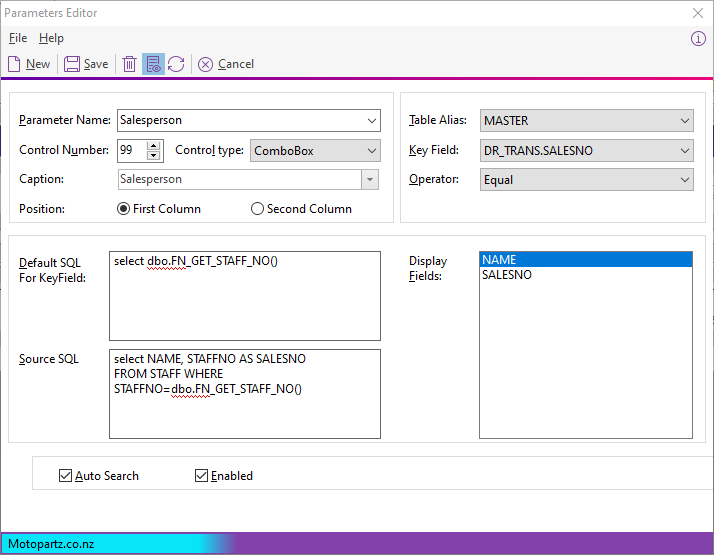
Task: Increment the Control Number spinner up arrow
Action: point(153,145)
